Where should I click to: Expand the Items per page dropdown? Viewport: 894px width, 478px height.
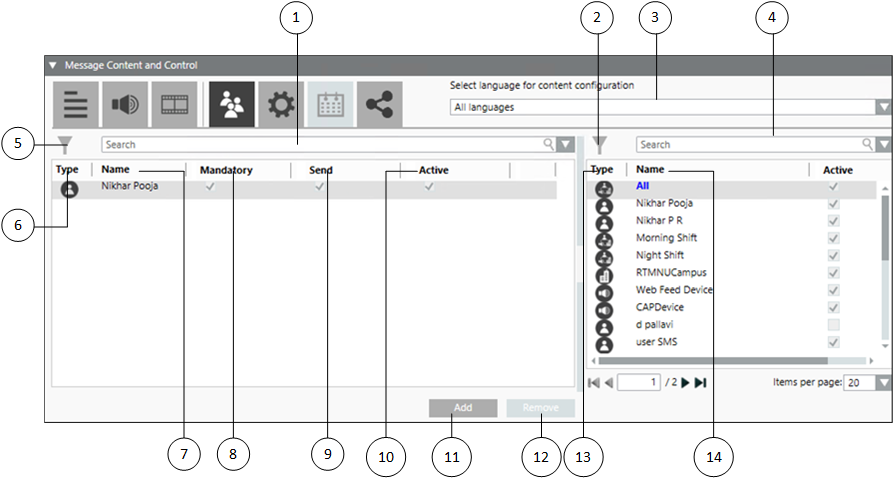pos(883,383)
